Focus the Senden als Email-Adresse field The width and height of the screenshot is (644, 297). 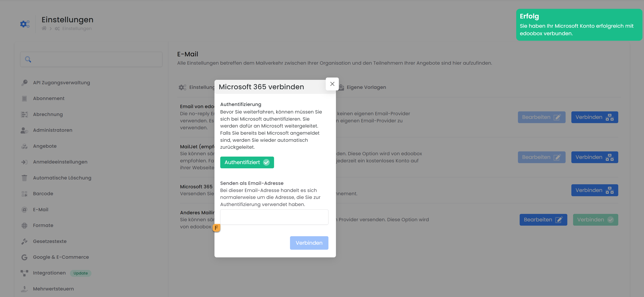coord(274,217)
